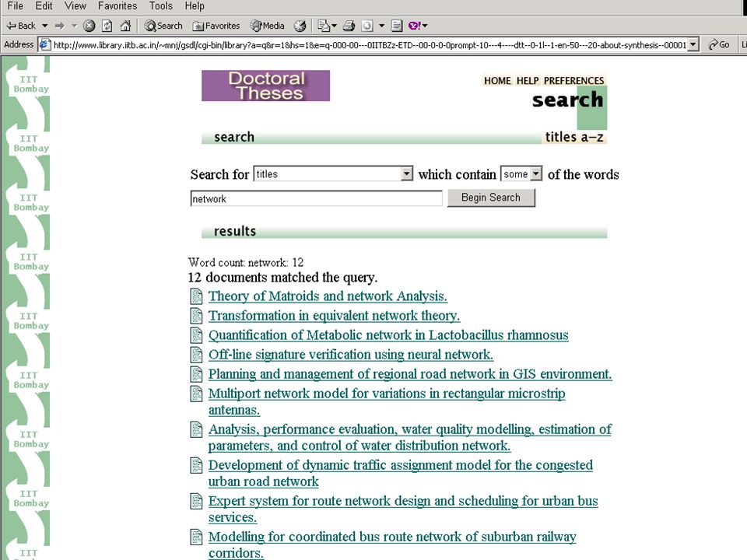The height and width of the screenshot is (560, 747).
Task: Click document icon beside 'Off-line signature verification'
Action: (196, 355)
